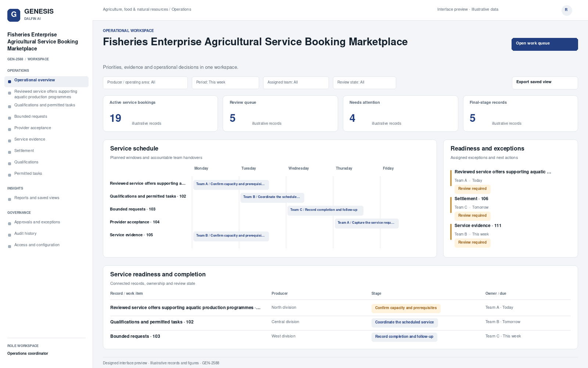This screenshot has width=588, height=368.
Task: Click Operations breadcrumb at top
Action: click(x=181, y=10)
